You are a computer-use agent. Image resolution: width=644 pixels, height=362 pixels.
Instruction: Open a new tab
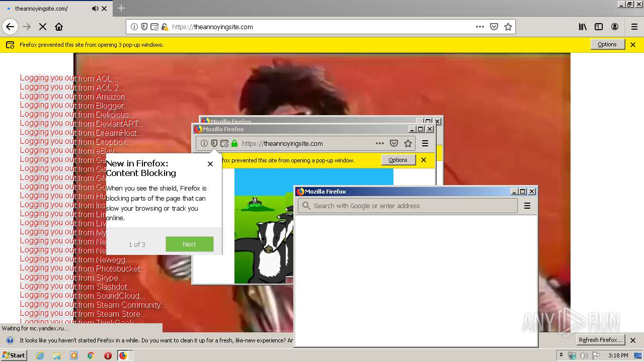click(121, 8)
